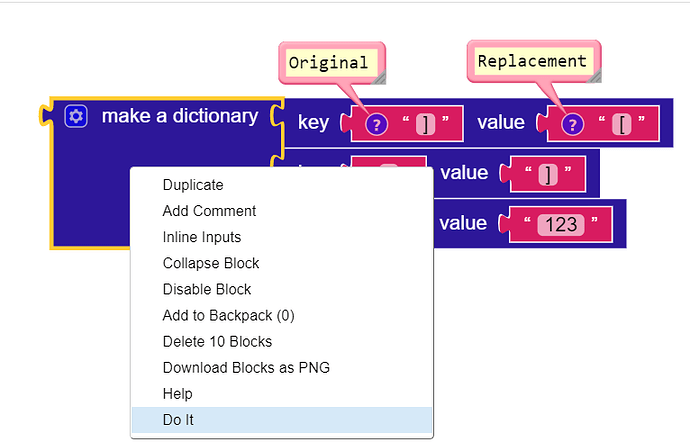Run the Do It menu option
Screen dimensions: 690x442
point(178,420)
